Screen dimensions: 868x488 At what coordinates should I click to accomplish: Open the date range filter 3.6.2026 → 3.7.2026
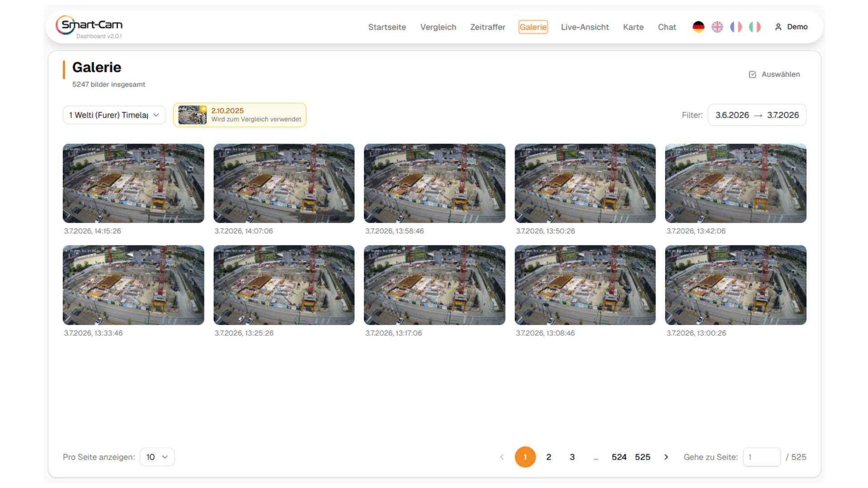coord(757,115)
